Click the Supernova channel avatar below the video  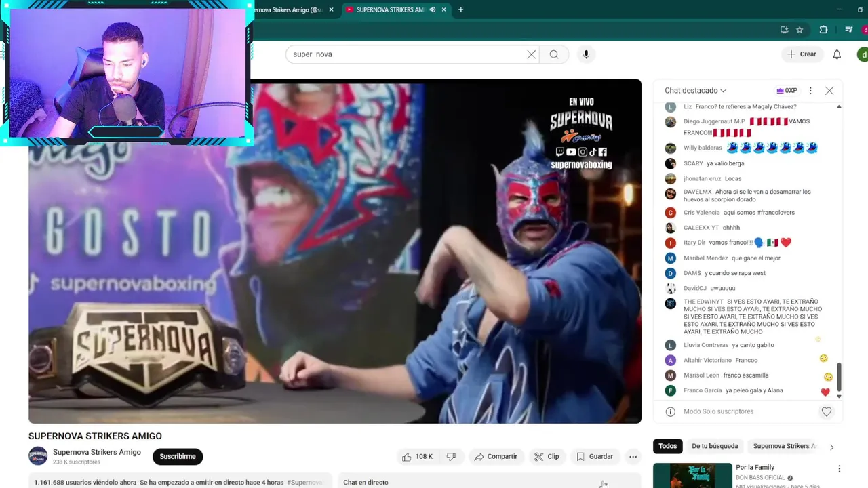(x=38, y=456)
